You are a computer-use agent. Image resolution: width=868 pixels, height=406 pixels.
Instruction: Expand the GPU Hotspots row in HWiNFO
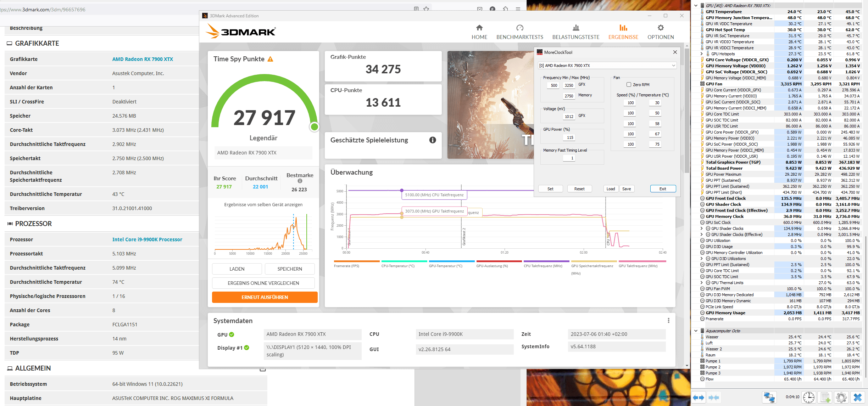click(702, 54)
